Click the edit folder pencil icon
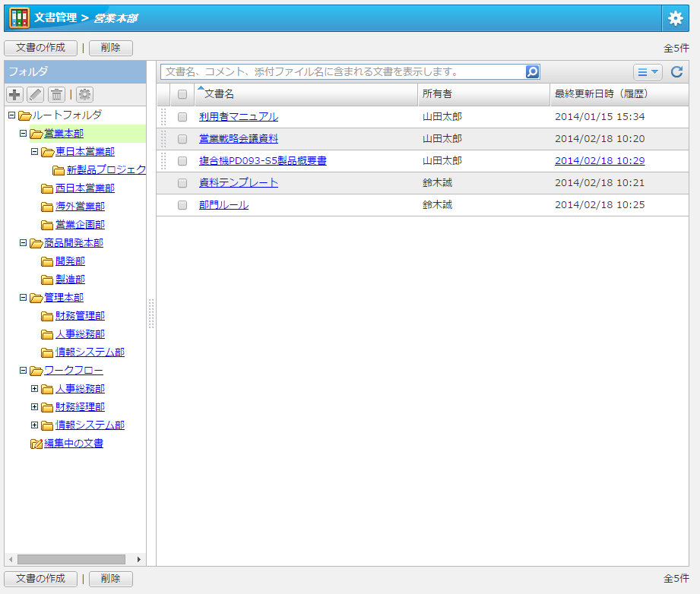The width and height of the screenshot is (700, 594). [x=35, y=94]
